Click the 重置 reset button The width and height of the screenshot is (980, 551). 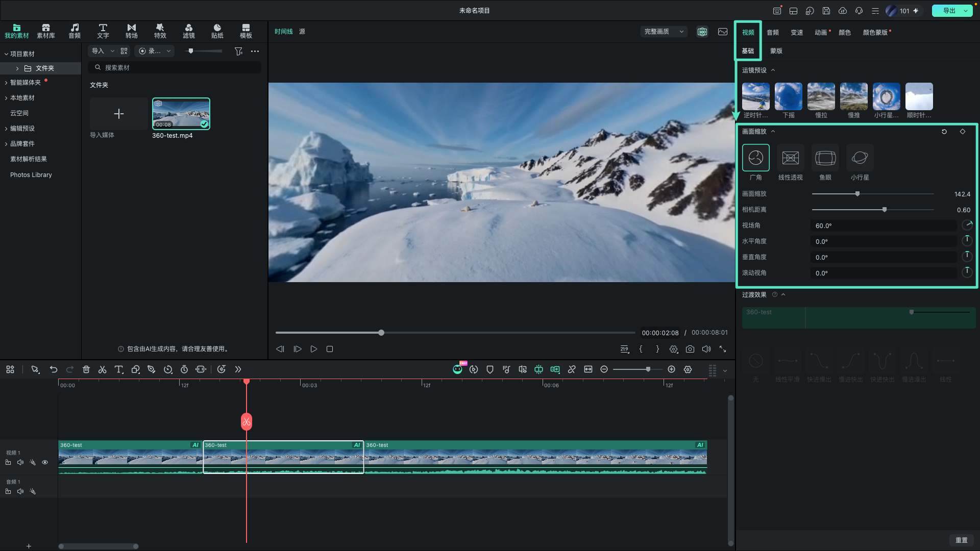[x=962, y=540]
